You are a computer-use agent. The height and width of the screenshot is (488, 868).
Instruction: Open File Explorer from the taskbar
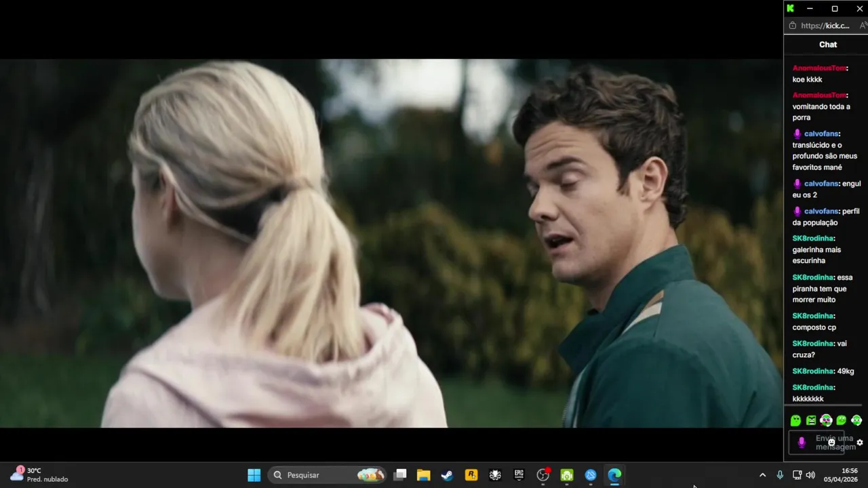coord(424,475)
